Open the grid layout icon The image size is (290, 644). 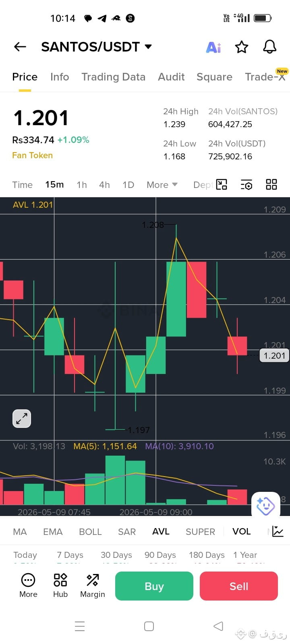coord(271,184)
